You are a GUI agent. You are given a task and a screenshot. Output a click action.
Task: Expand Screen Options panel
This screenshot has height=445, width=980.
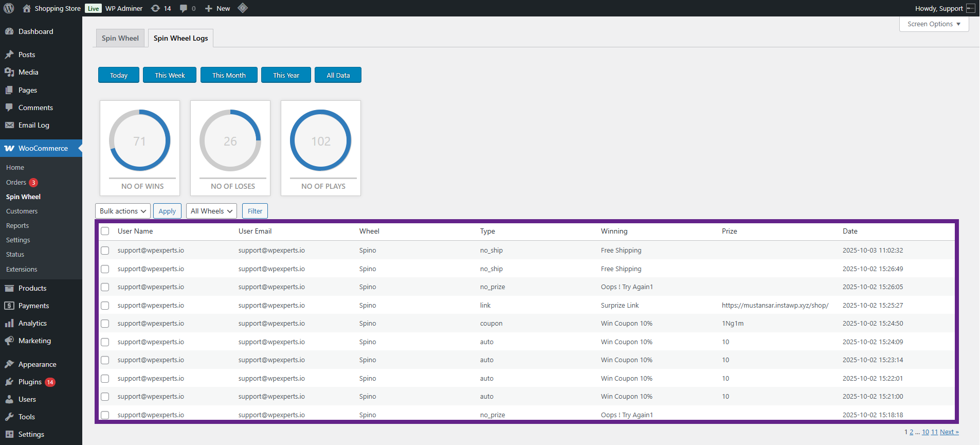(x=934, y=24)
